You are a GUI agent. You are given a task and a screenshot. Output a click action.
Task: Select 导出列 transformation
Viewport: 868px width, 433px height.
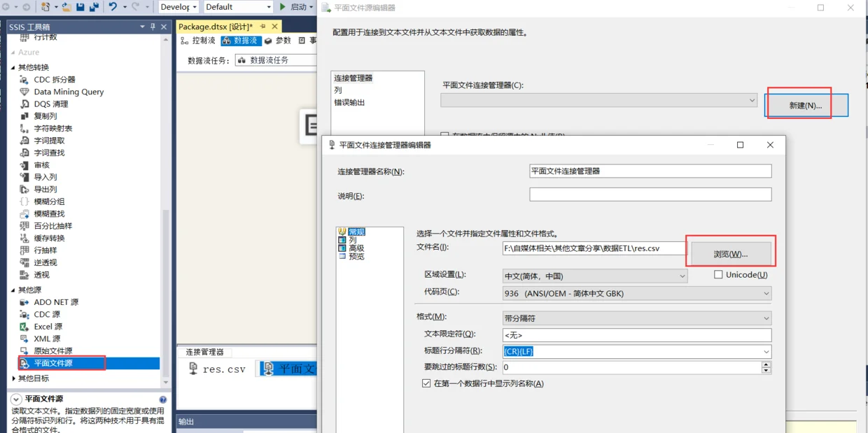[x=45, y=190]
